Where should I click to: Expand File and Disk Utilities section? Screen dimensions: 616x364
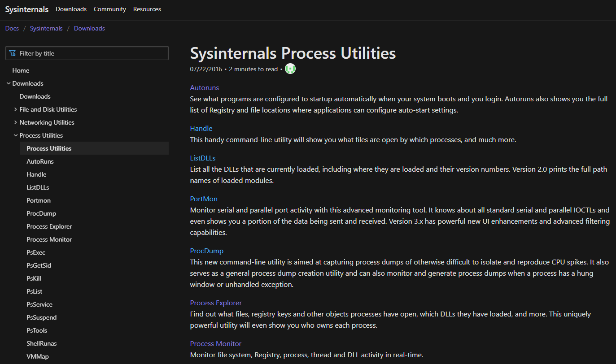click(x=16, y=109)
